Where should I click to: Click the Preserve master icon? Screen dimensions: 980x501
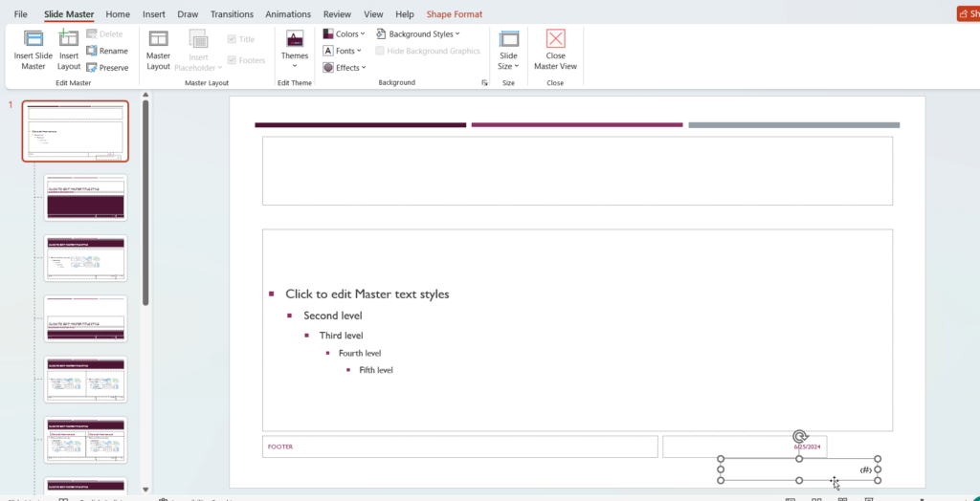pos(106,68)
